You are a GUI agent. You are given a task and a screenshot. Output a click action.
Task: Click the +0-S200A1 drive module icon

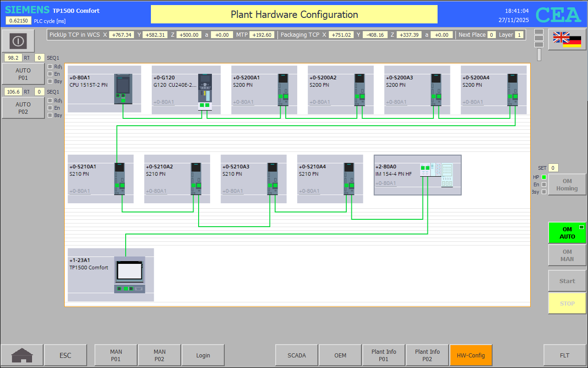tap(283, 90)
